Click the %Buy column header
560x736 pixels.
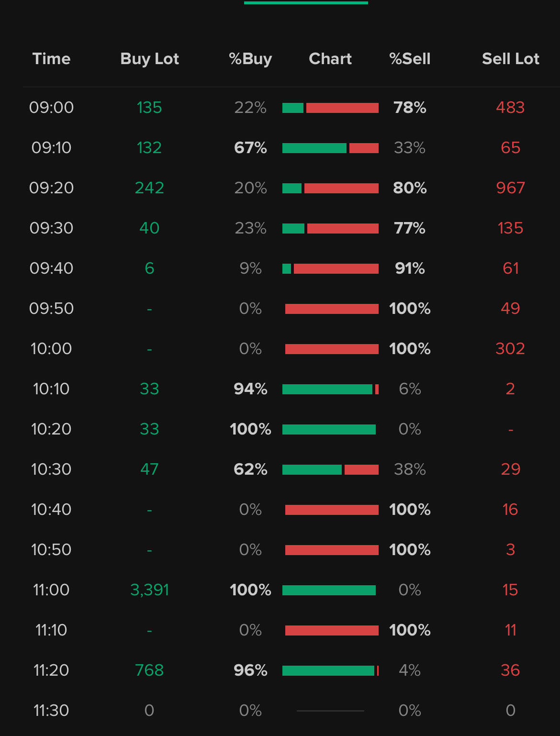(250, 59)
